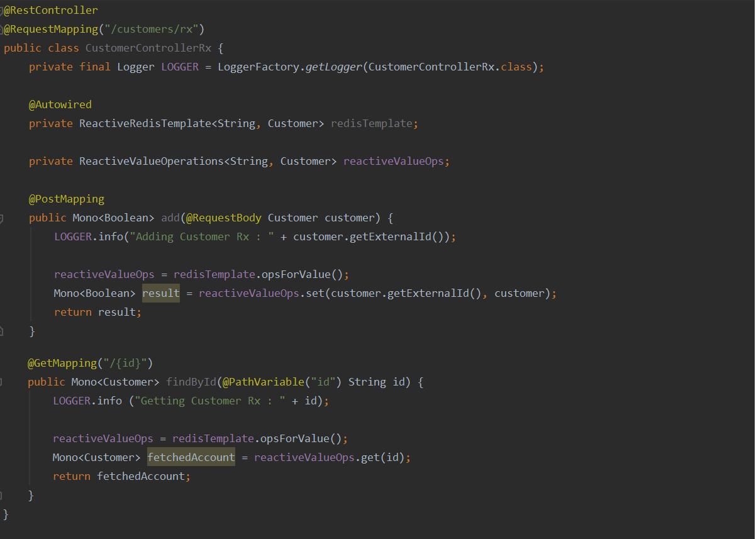Click the customer parameter in add's signature
Screen dimensions: 756x539
350,218
